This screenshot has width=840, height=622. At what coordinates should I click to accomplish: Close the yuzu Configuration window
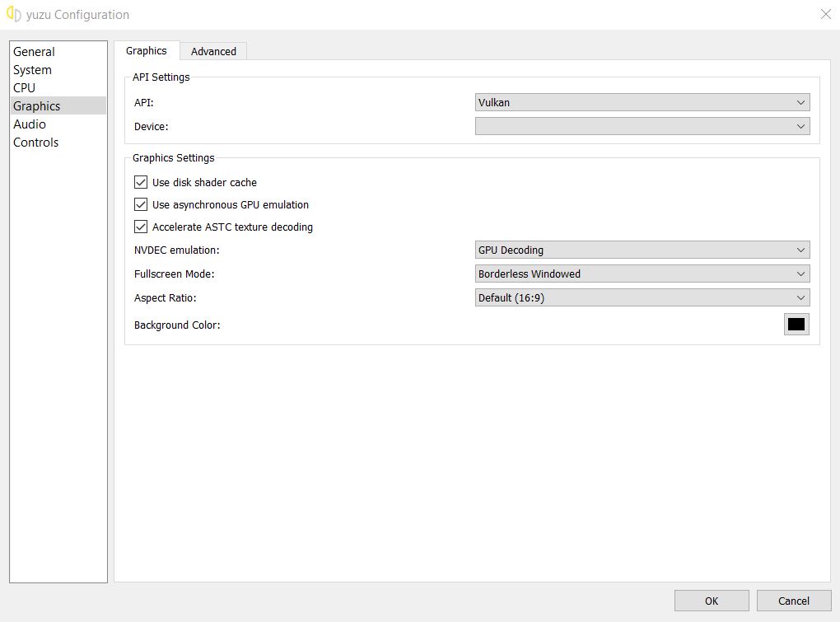coord(825,14)
